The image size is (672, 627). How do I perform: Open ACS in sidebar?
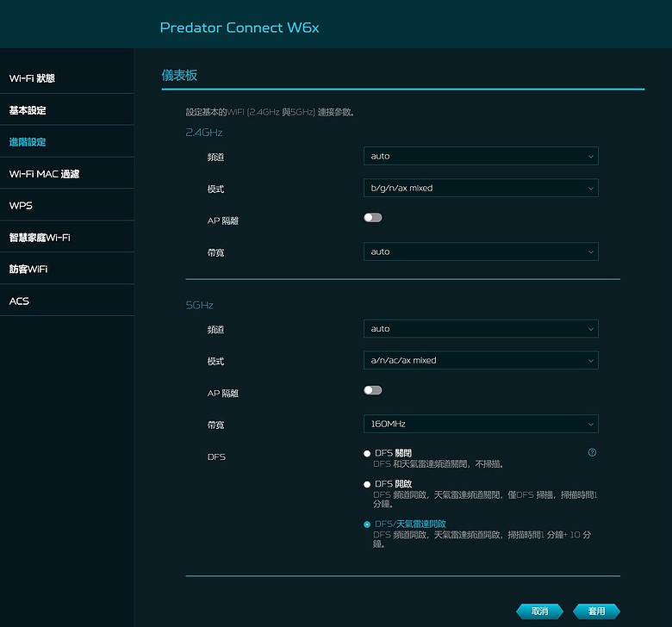[67, 301]
